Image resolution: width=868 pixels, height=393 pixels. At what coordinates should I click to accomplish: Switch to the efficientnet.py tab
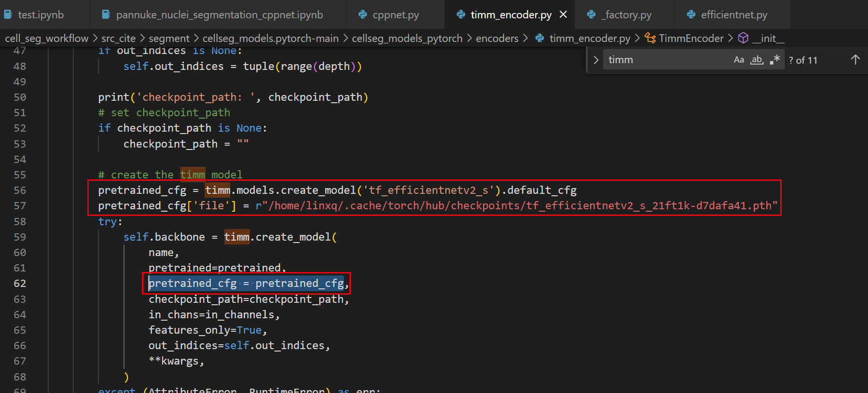coord(734,14)
